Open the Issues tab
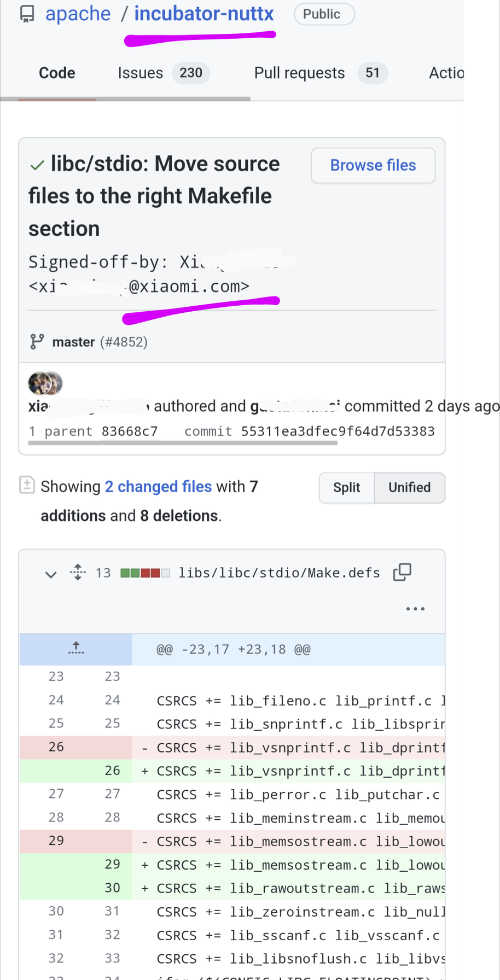Screen dimensions: 500x980 click(x=141, y=73)
